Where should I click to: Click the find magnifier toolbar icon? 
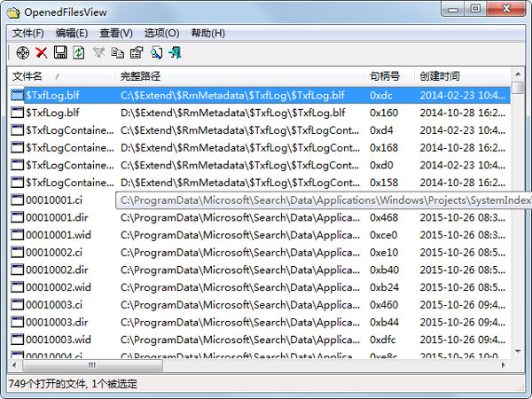[156, 52]
